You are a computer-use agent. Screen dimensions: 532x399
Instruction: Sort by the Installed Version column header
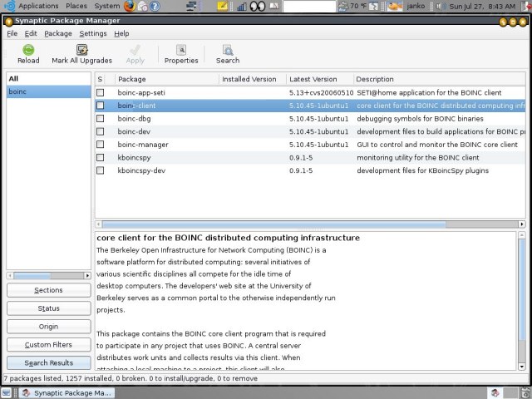click(x=253, y=79)
